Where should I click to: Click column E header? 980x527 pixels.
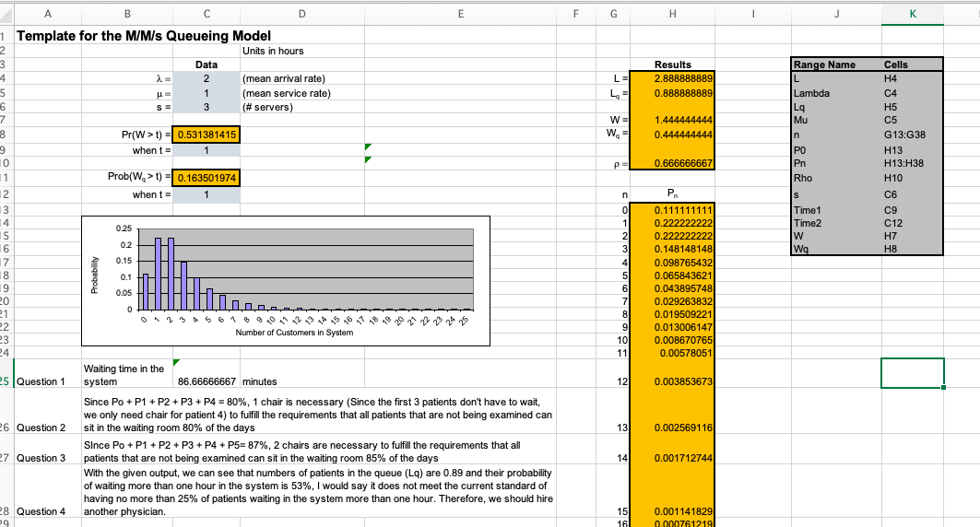[x=461, y=14]
